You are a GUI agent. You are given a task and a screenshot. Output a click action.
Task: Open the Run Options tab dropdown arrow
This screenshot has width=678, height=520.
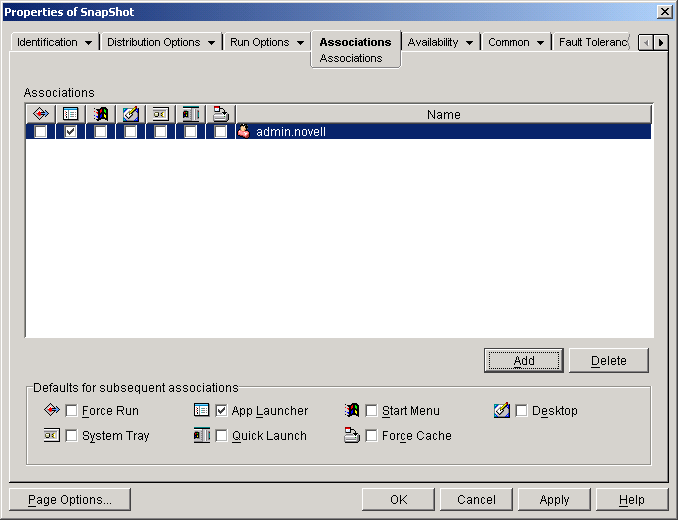(x=301, y=43)
